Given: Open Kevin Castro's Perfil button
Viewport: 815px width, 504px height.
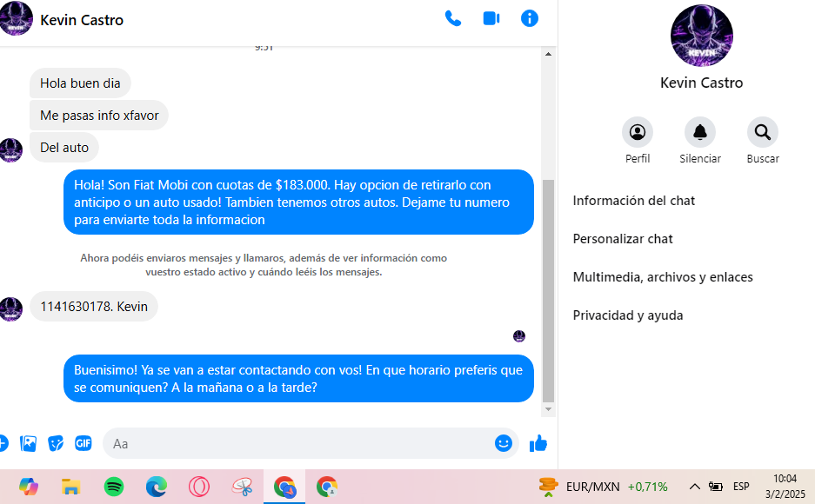Looking at the screenshot, I should [638, 132].
